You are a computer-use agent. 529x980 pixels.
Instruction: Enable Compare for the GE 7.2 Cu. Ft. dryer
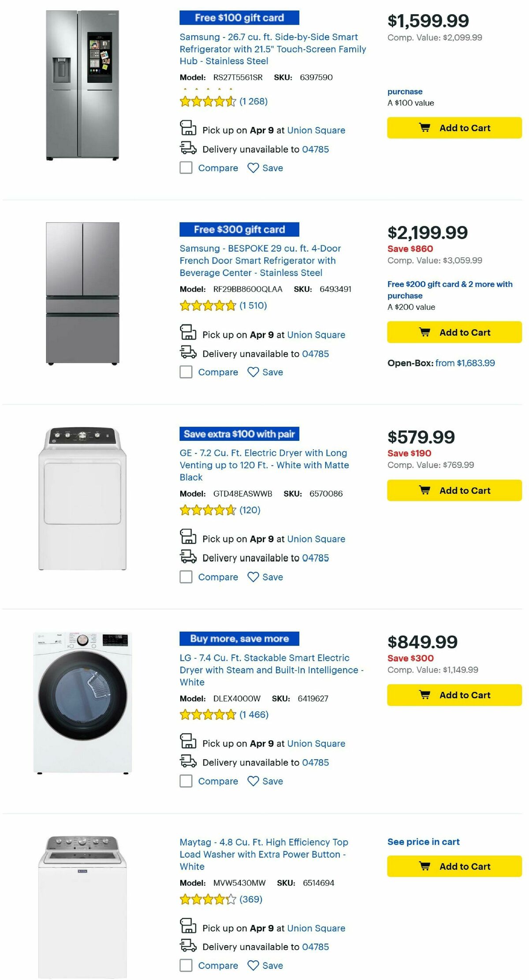click(186, 577)
